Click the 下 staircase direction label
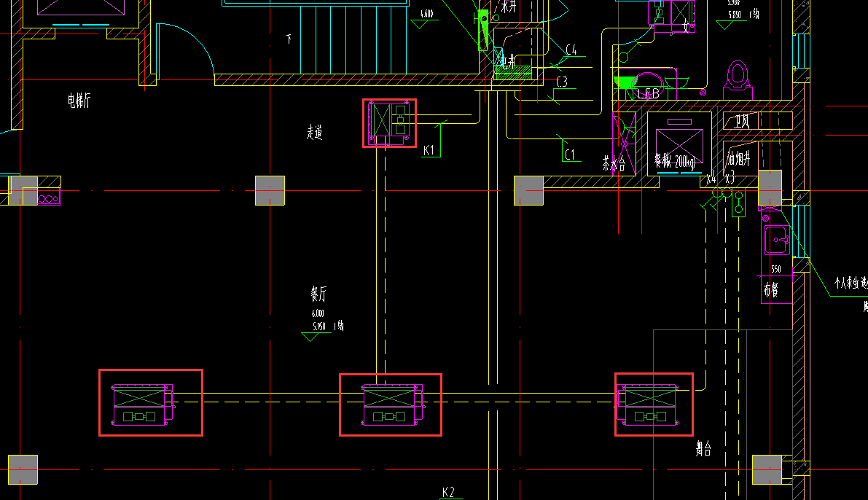This screenshot has height=500, width=868. click(x=289, y=39)
